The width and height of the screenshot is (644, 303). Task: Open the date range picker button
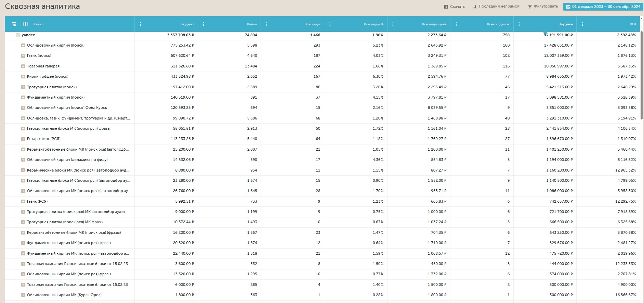pyautogui.click(x=603, y=7)
